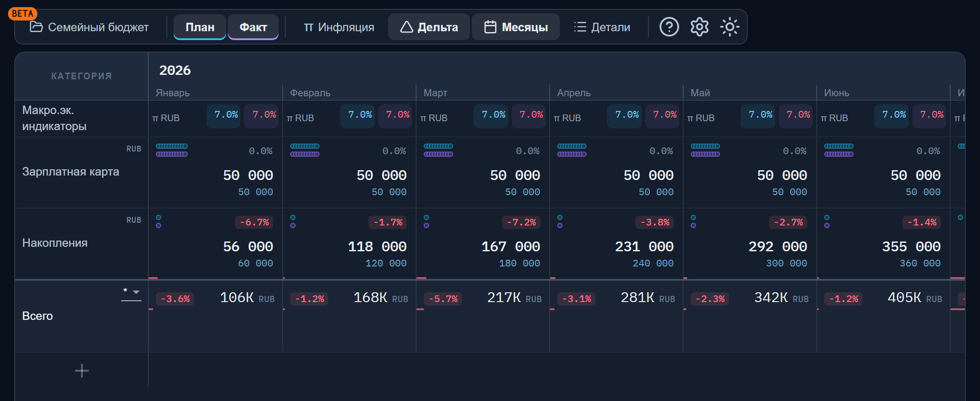Select the Май month header
The height and width of the screenshot is (401, 980).
pos(700,93)
